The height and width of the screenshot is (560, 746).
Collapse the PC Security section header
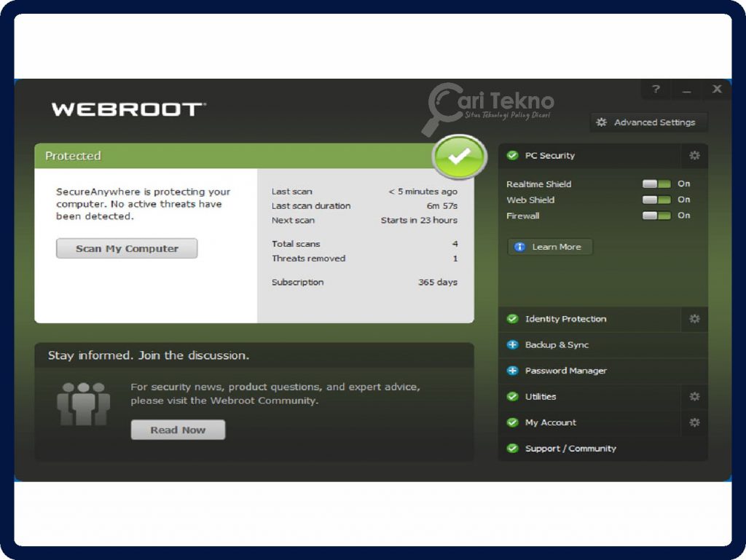click(590, 155)
